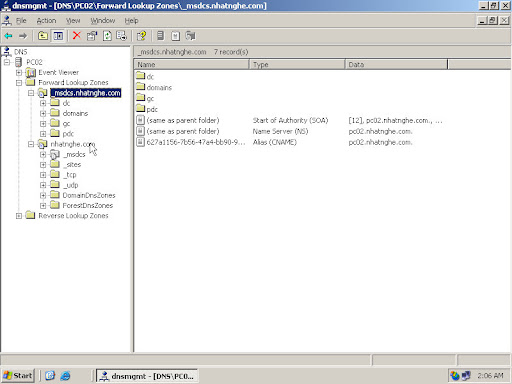Open the File menu

[21, 21]
